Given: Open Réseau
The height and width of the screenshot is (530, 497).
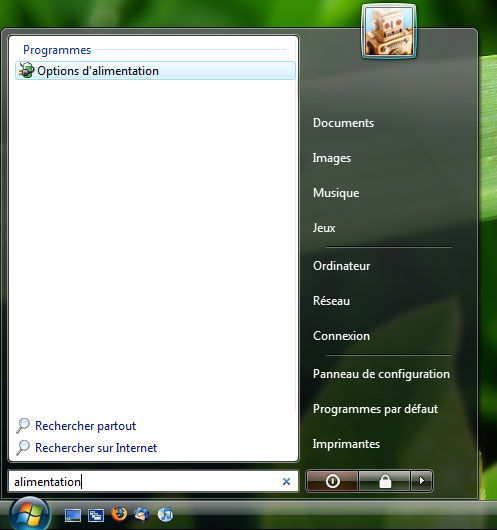Looking at the screenshot, I should coord(331,301).
